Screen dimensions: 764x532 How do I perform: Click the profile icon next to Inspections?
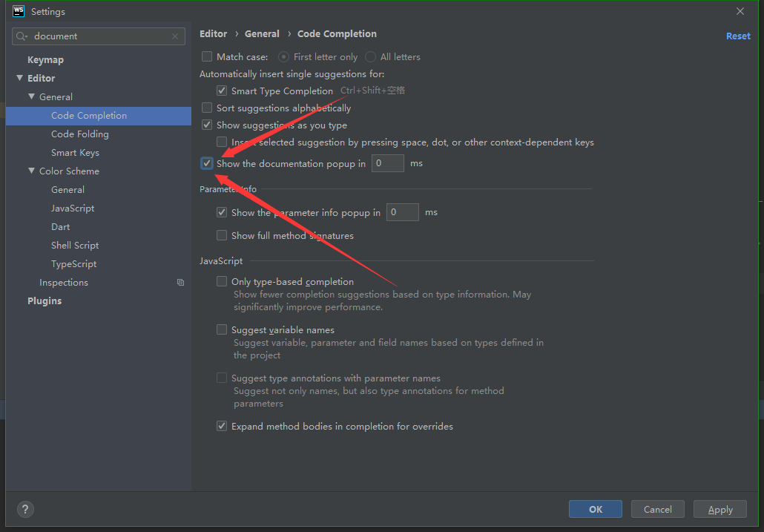(180, 282)
